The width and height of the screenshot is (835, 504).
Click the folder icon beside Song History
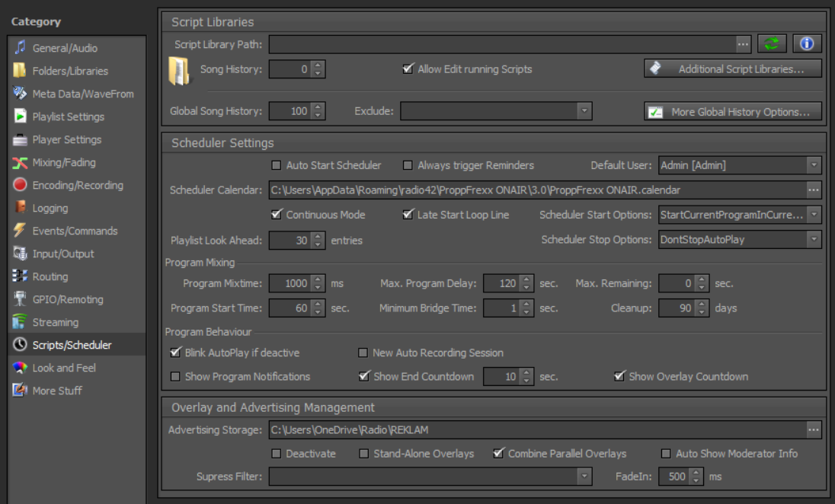coord(179,71)
